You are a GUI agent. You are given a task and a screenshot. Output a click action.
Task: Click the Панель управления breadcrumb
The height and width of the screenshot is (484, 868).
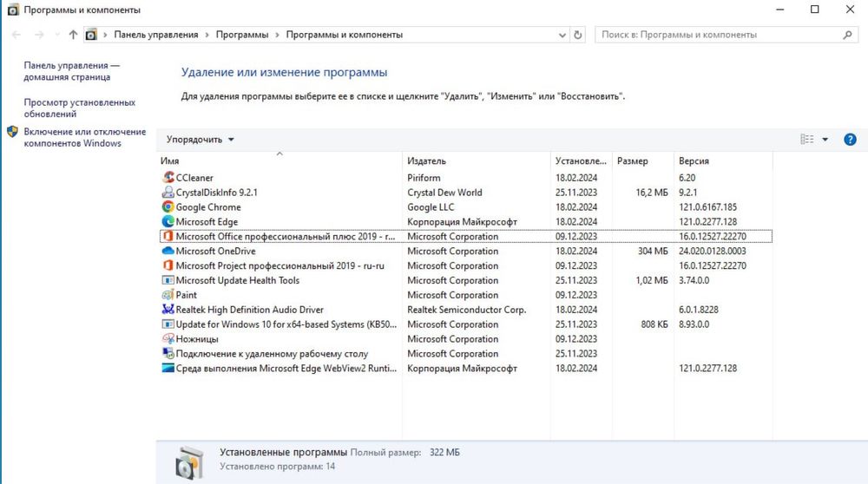156,35
